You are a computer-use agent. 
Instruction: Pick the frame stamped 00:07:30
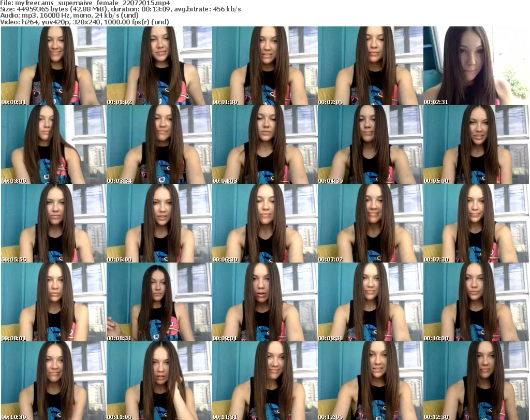pyautogui.click(x=476, y=223)
